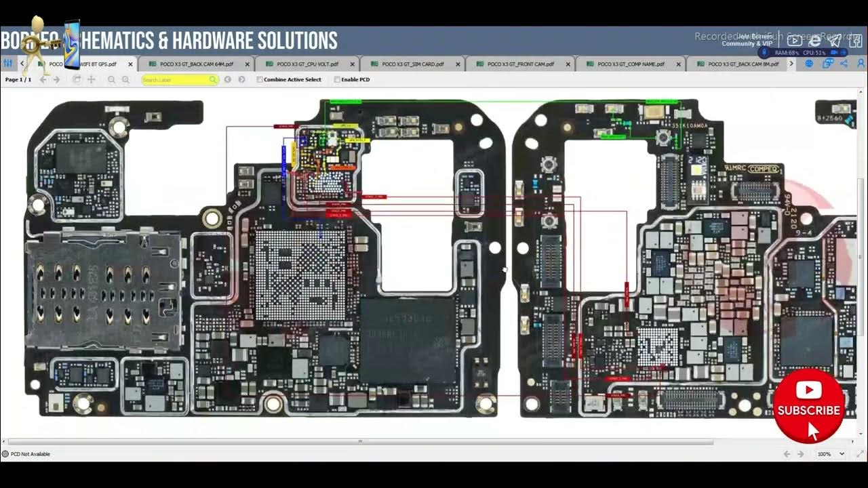Screen dimensions: 868x488
Task: Click the search magnifier in Search Label box
Action: 213,79
